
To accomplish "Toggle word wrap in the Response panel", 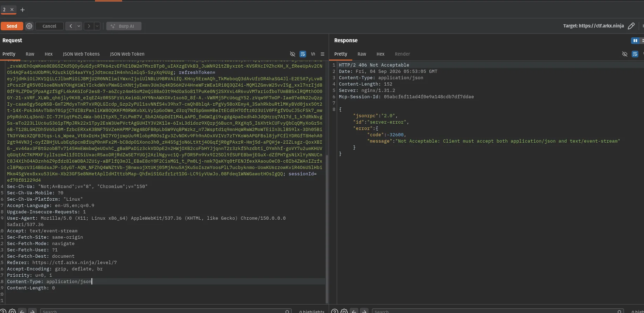I will pos(635,54).
